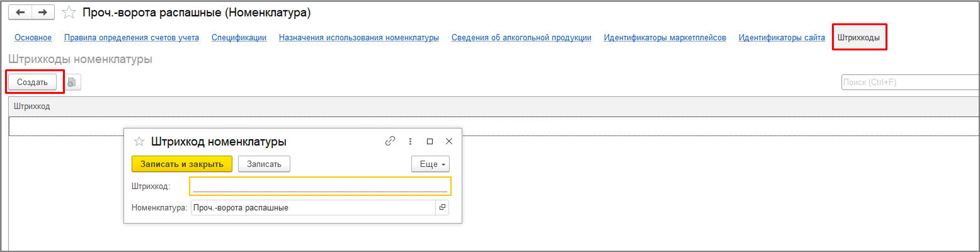Switch to the Штрихкоды tab
The width and height of the screenshot is (980, 252).
pos(858,38)
